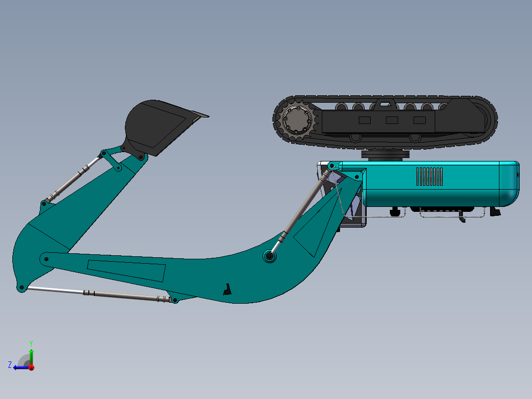This screenshot has height=399, width=532.
Task: Select the toothed drive sprocket on the track
Action: tap(297, 119)
